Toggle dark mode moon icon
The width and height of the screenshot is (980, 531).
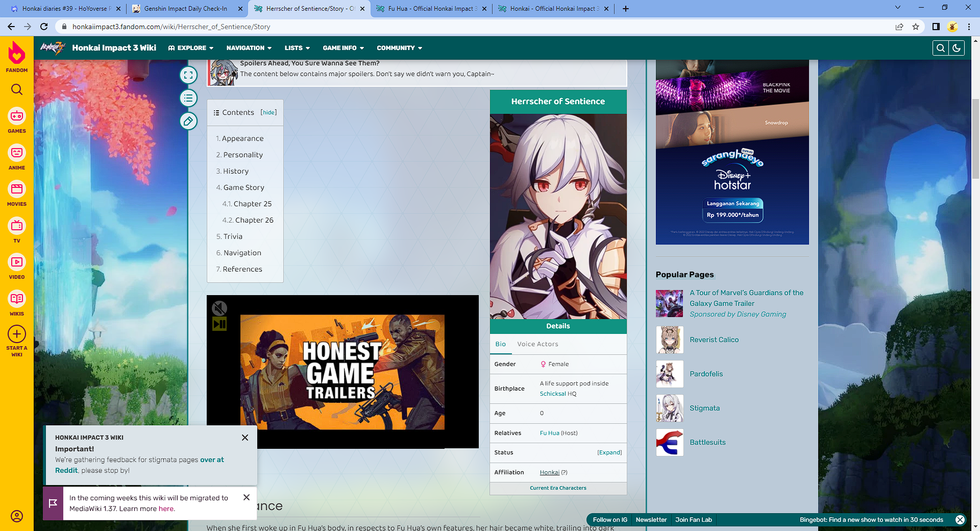(957, 48)
